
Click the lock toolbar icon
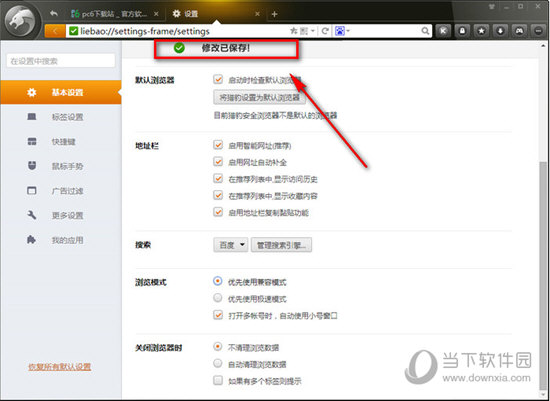(462, 31)
